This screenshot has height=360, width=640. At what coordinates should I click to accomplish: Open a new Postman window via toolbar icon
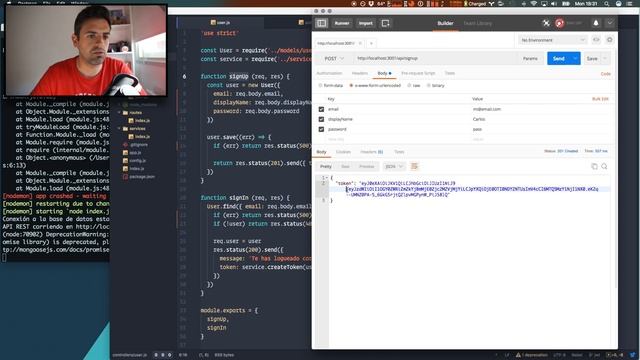pos(385,23)
